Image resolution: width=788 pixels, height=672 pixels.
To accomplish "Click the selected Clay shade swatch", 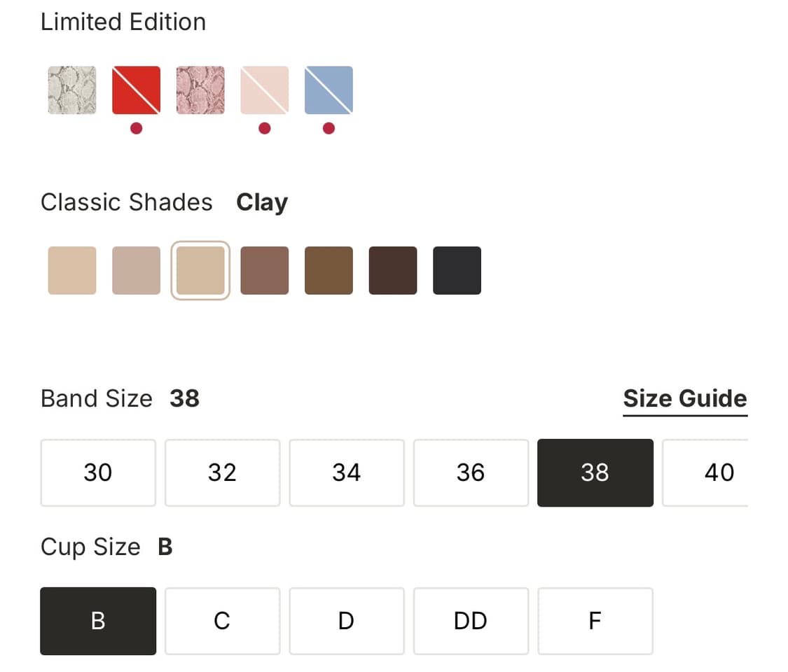I will coord(200,270).
